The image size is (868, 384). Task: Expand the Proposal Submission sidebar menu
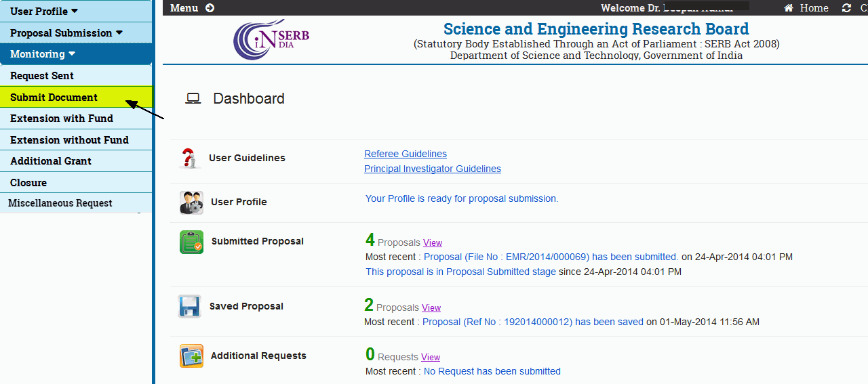(x=66, y=33)
